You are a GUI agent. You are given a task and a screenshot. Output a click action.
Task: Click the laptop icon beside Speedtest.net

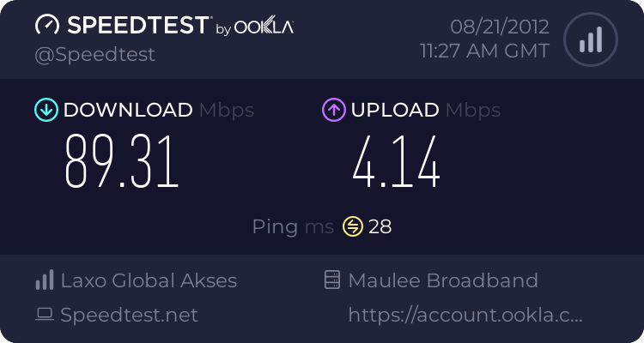point(45,315)
